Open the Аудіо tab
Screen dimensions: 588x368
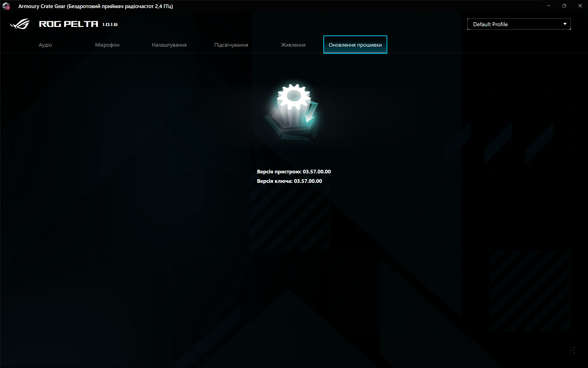click(x=45, y=45)
